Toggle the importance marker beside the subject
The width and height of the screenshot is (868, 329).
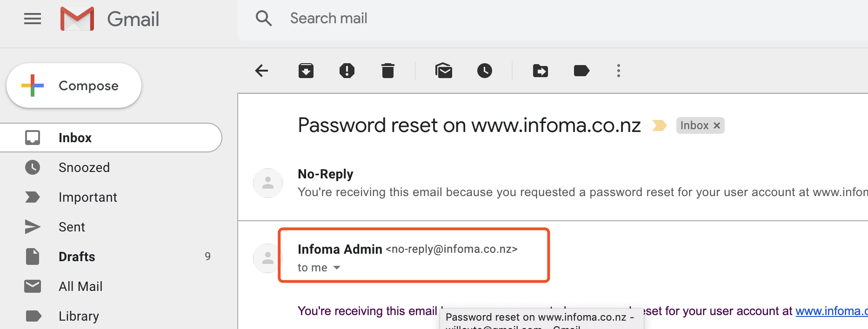click(659, 125)
